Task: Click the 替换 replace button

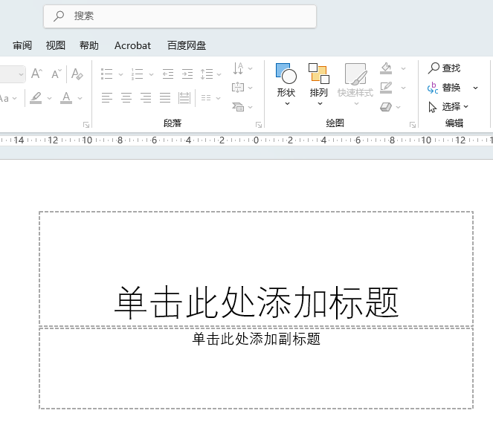Action: [444, 88]
